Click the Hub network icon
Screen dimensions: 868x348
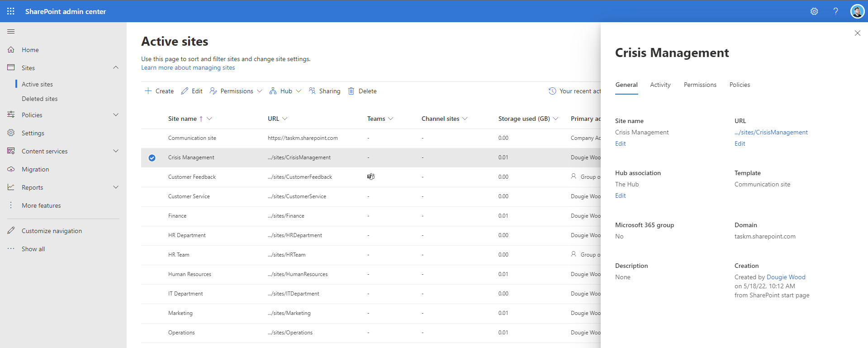coord(273,91)
